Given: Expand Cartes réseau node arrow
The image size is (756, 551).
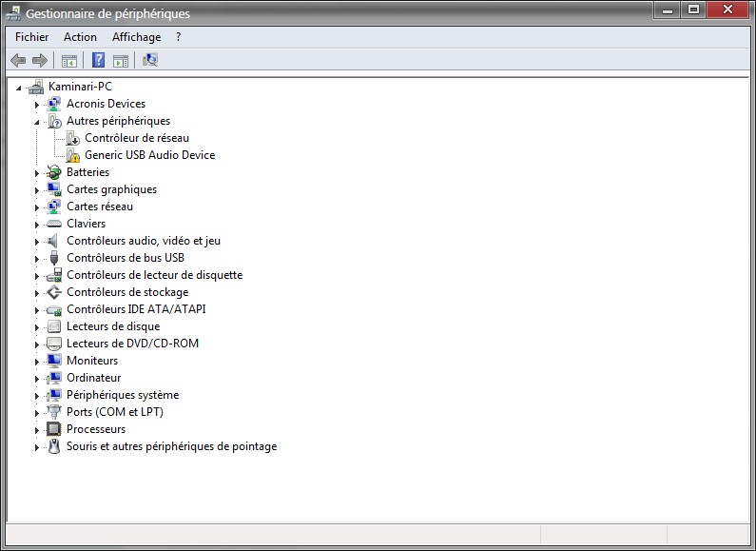Looking at the screenshot, I should [37, 207].
